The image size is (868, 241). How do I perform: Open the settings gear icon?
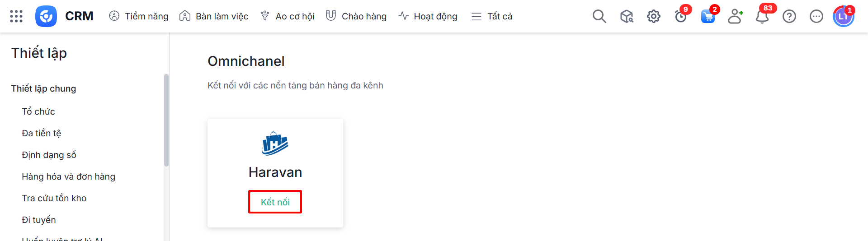[x=654, y=16]
